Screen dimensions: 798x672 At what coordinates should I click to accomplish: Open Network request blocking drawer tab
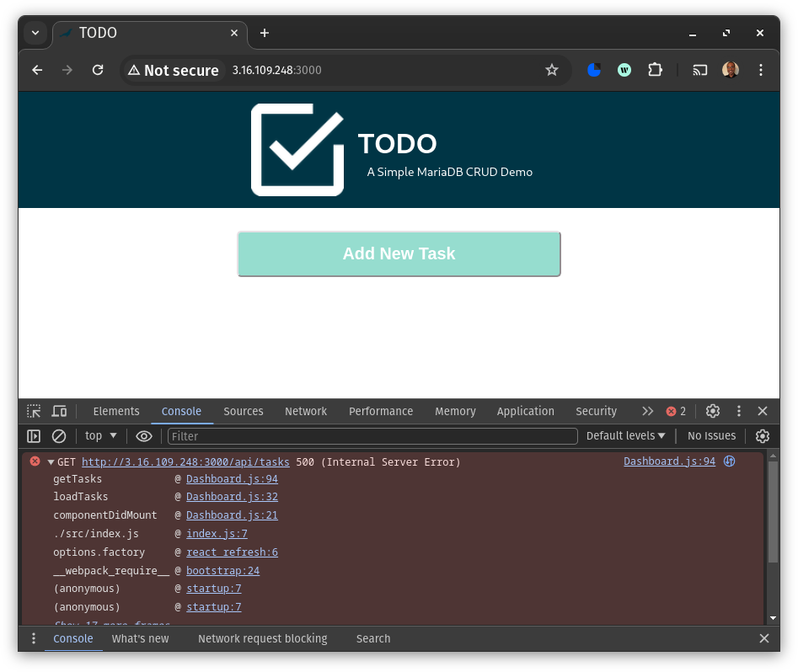(263, 638)
